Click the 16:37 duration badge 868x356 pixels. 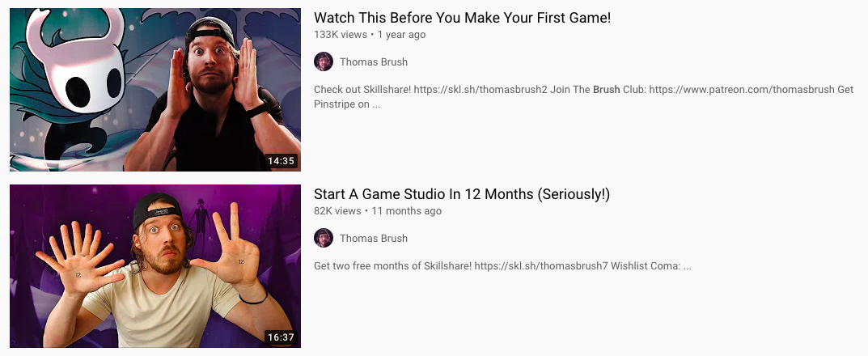(x=282, y=337)
